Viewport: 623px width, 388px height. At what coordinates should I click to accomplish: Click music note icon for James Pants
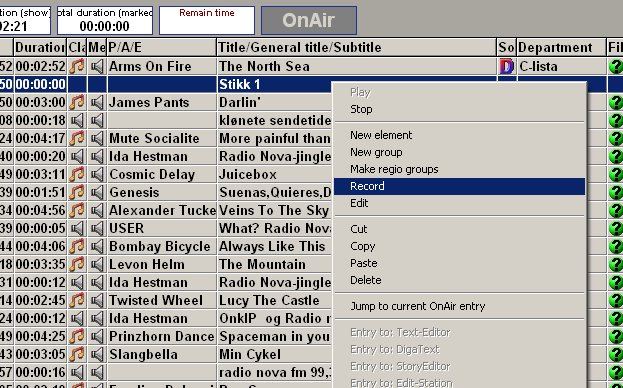[77, 102]
